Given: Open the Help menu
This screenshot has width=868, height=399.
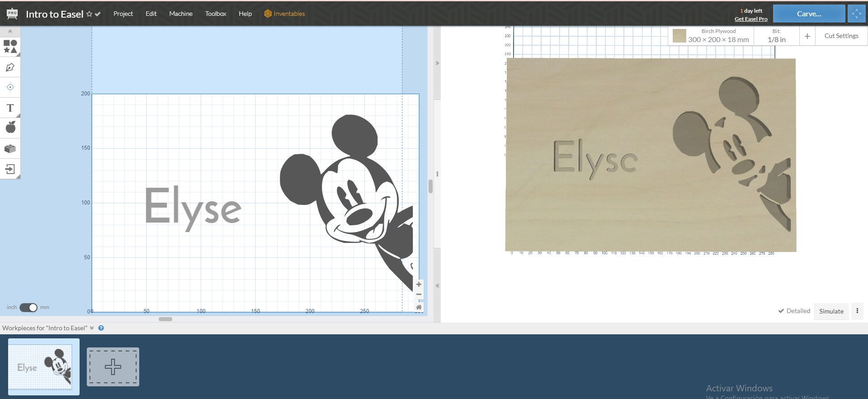Looking at the screenshot, I should point(245,14).
